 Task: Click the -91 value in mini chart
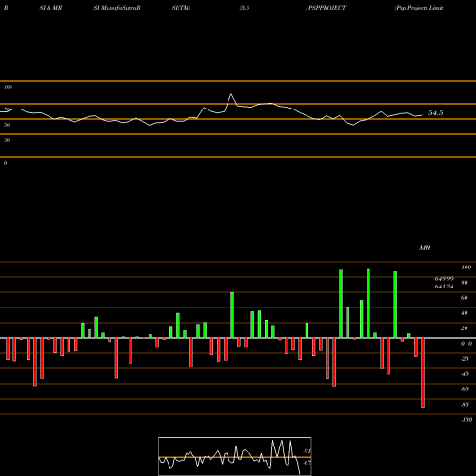307,451
